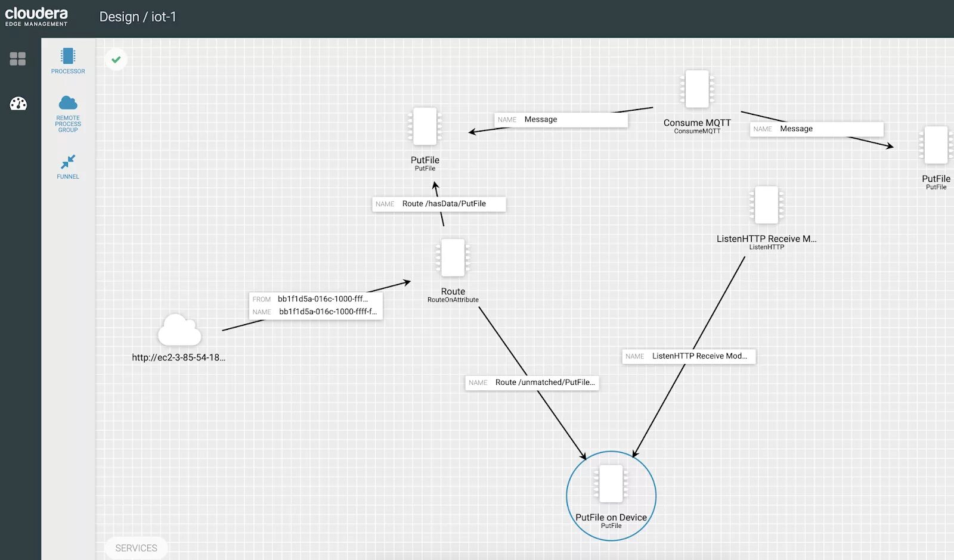
Task: Select the PutFile processor above Route
Action: tap(425, 126)
